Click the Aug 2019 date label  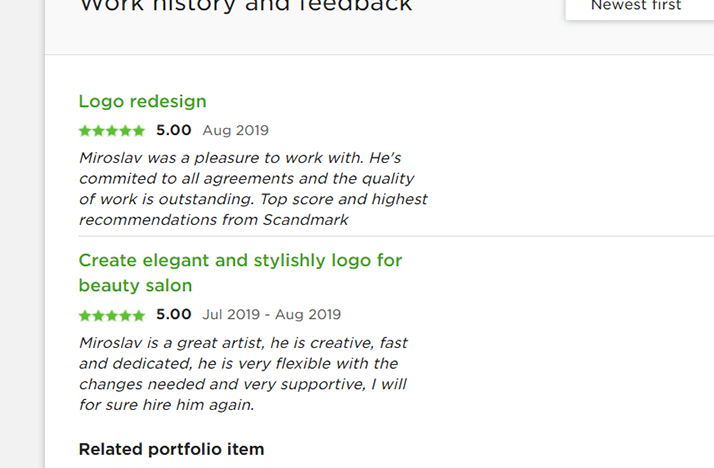(x=235, y=131)
